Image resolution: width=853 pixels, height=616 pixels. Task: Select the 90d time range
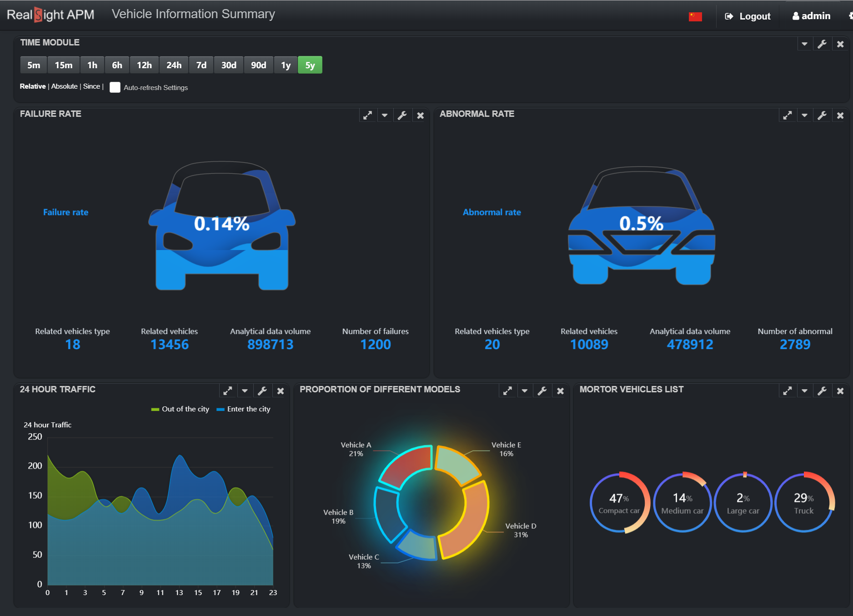(259, 65)
